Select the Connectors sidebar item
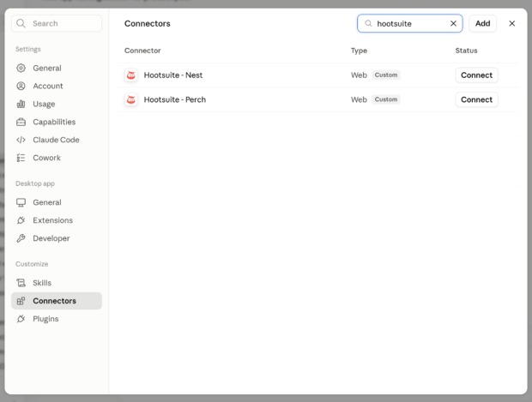Image resolution: width=532 pixels, height=402 pixels. [x=57, y=301]
